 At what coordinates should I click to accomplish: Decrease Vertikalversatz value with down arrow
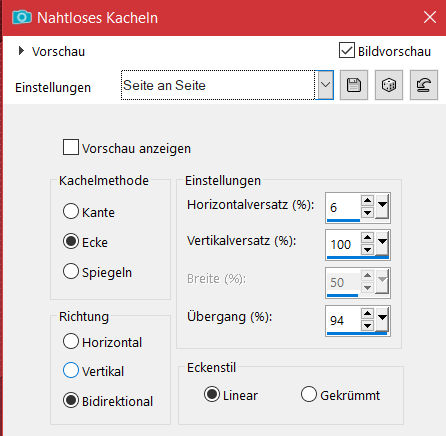pyautogui.click(x=367, y=249)
